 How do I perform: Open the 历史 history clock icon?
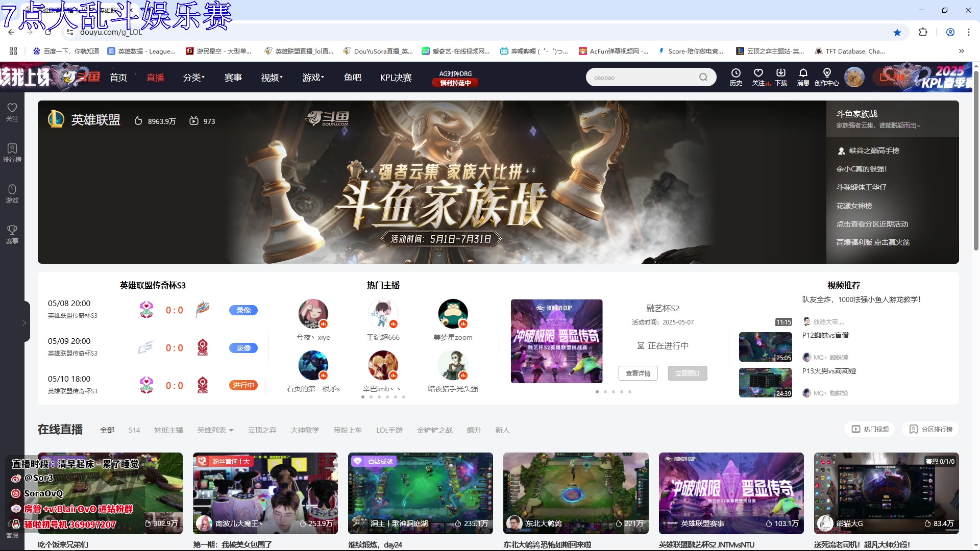point(736,77)
